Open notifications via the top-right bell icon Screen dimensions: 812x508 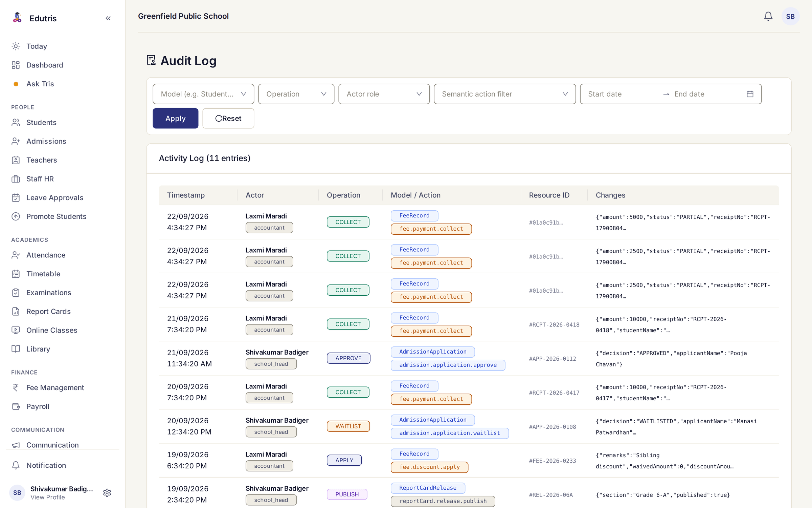[x=768, y=16]
